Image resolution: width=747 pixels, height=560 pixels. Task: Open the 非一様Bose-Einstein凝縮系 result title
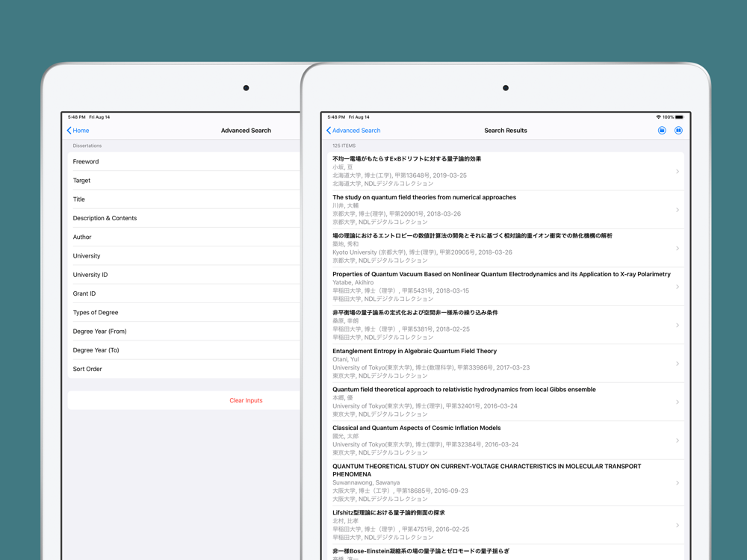point(421,551)
